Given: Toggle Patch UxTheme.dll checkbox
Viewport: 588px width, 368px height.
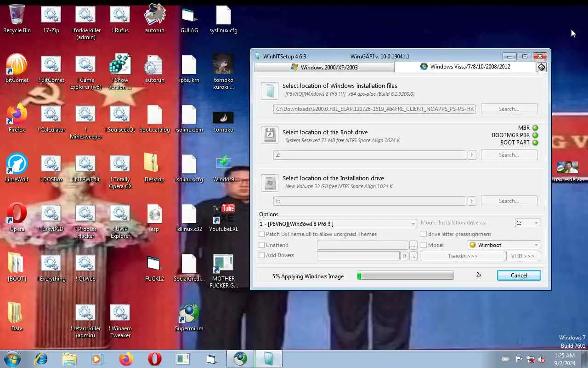Looking at the screenshot, I should [262, 234].
